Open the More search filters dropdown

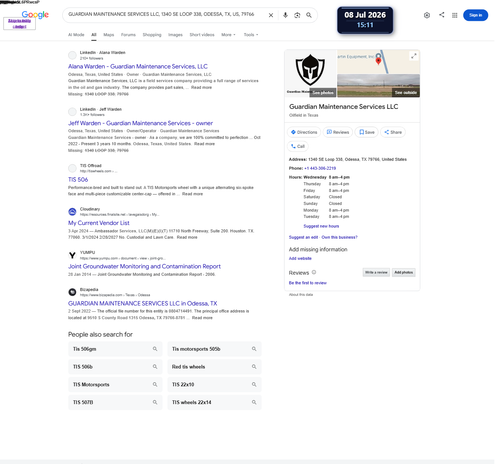point(228,35)
